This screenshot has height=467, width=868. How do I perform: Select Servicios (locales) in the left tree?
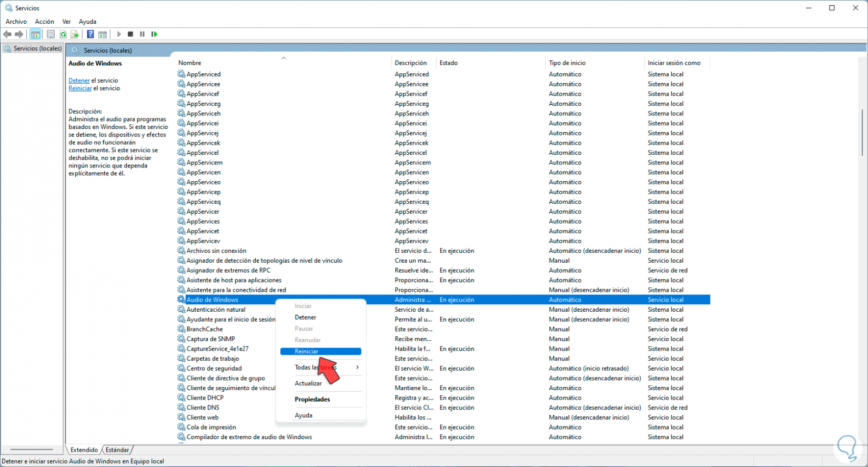coord(37,48)
